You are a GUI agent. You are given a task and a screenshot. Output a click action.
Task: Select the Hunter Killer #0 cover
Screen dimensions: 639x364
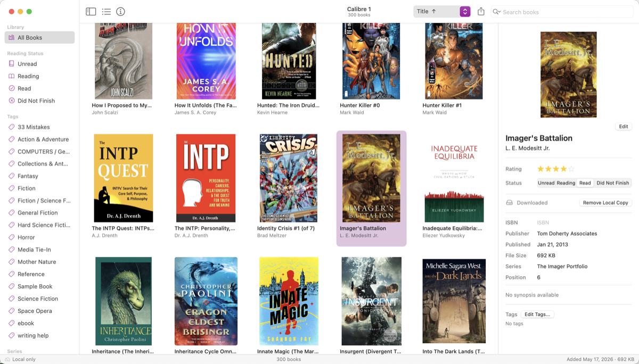(x=371, y=61)
